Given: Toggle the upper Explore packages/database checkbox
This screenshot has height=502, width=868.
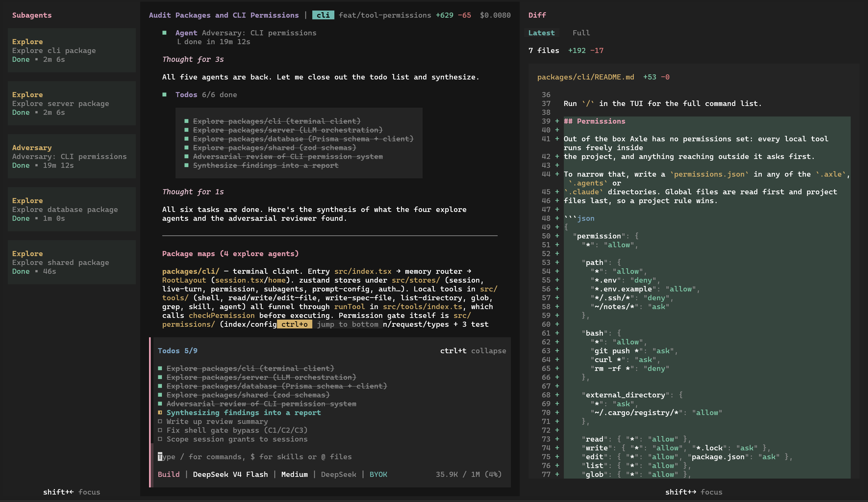Looking at the screenshot, I should click(x=186, y=139).
